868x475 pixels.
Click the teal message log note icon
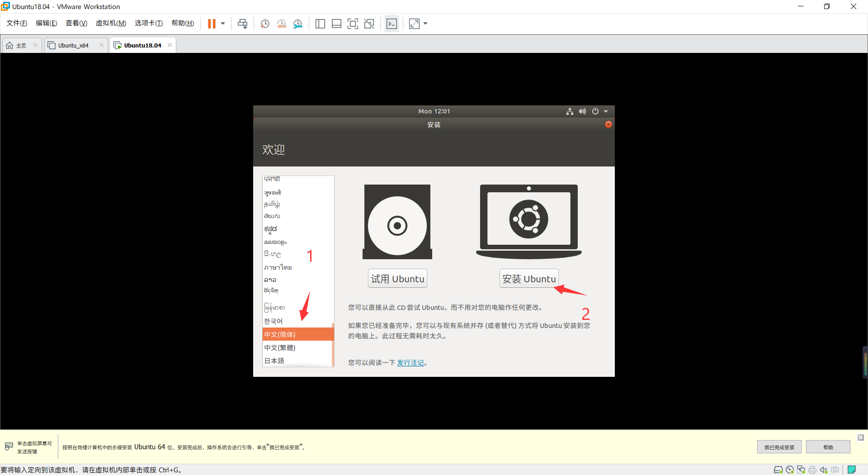[x=852, y=470]
